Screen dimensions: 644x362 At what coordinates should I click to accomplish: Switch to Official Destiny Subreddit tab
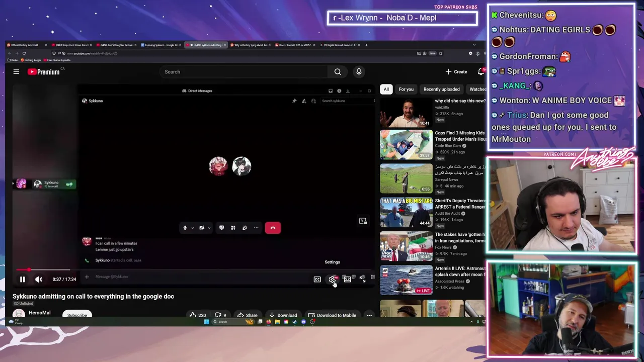(x=28, y=45)
